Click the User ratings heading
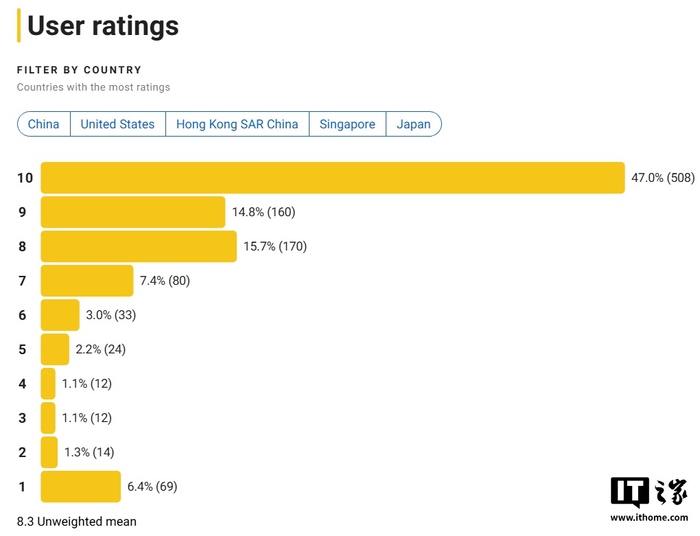 pos(103,26)
